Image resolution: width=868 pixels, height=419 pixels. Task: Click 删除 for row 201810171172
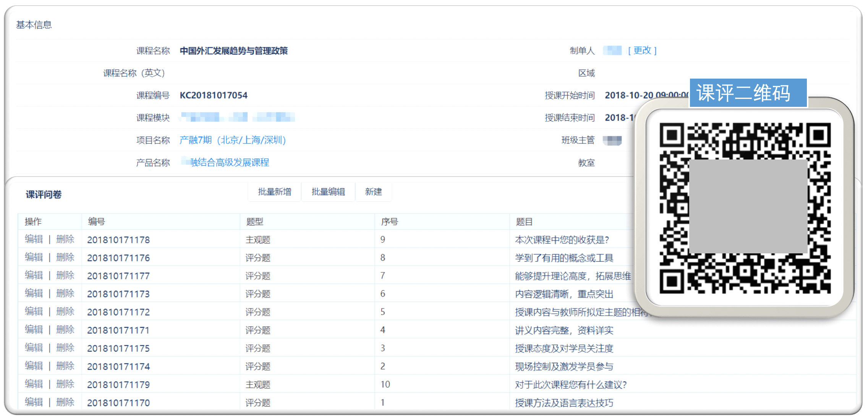[x=65, y=312]
